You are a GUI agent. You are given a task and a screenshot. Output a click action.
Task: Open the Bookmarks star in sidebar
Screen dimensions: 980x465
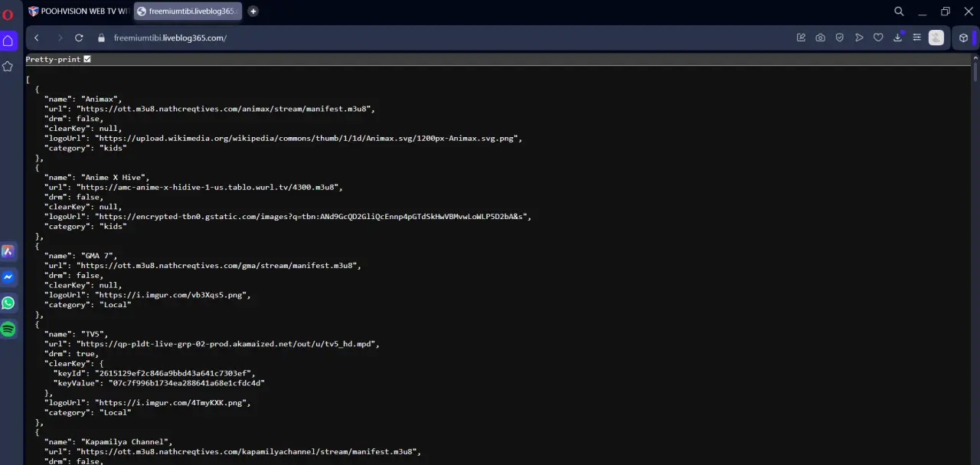tap(8, 67)
